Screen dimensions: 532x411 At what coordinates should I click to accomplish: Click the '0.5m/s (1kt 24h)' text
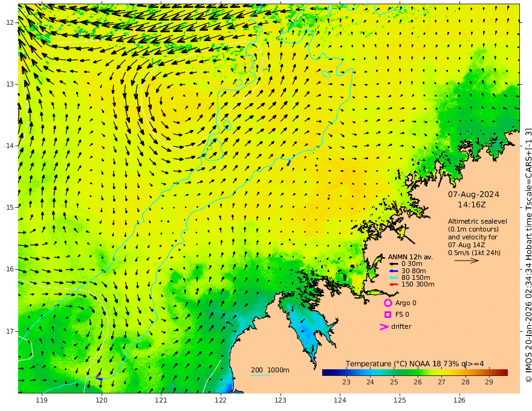coord(475,253)
